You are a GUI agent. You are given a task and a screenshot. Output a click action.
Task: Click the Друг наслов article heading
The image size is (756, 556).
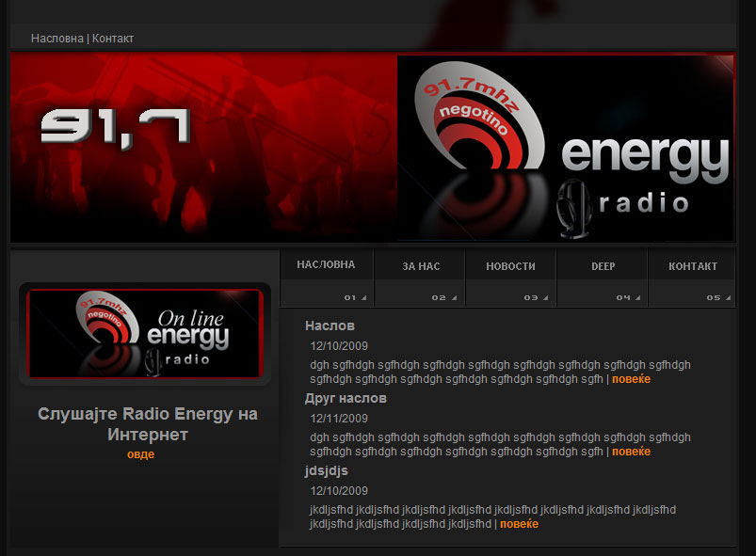click(x=346, y=398)
